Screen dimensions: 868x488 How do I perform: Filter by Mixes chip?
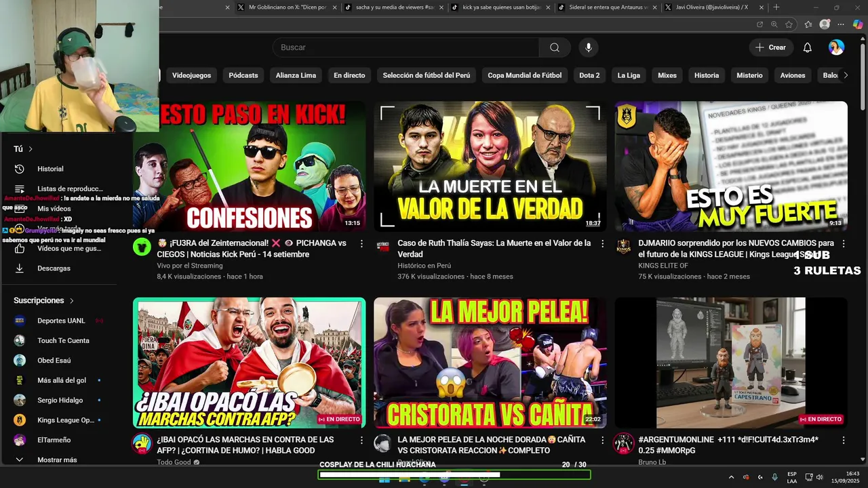pos(667,75)
